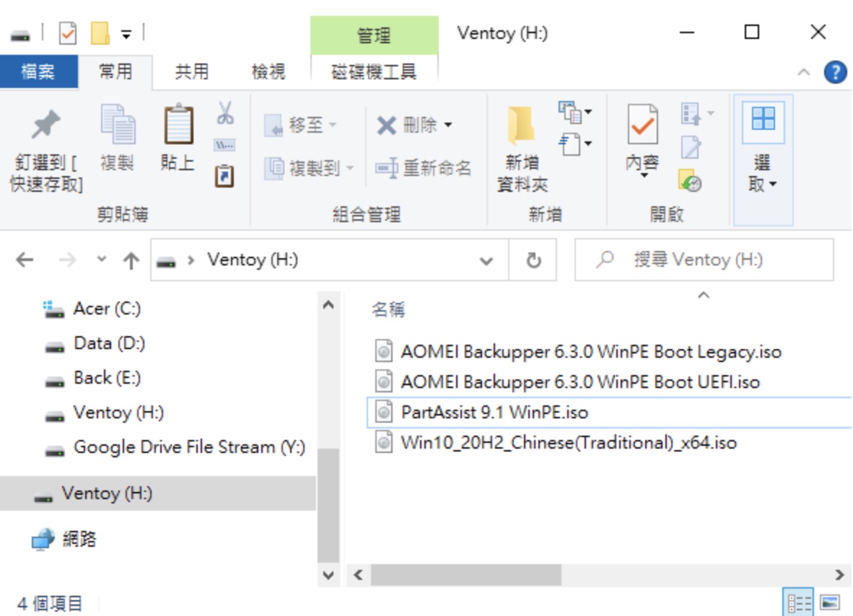Click 新增資料夾 new folder button
Viewport: 853px width, 616px height.
522,148
